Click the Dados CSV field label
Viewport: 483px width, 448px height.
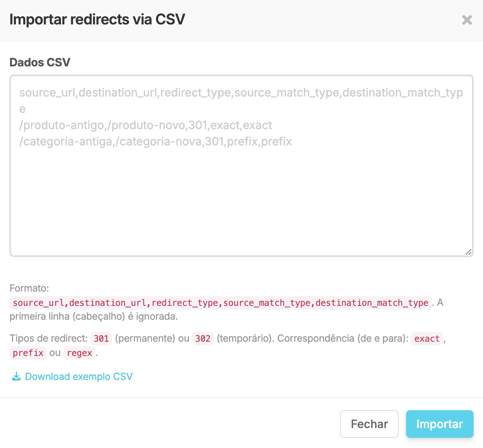40,62
